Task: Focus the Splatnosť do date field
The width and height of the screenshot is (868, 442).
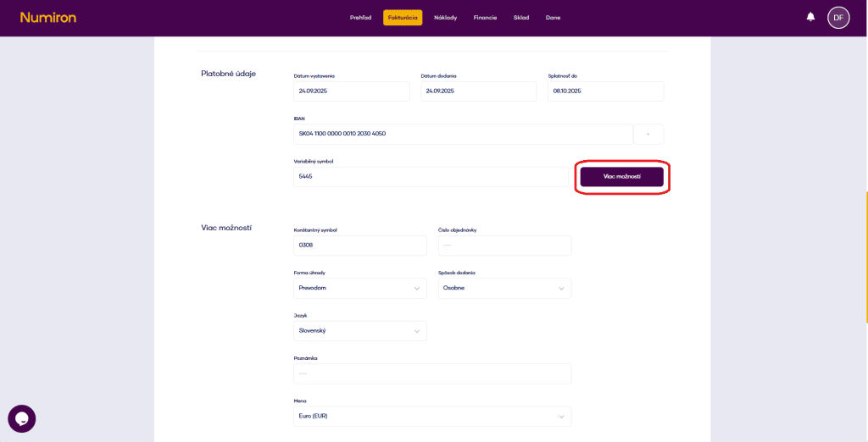Action: [x=605, y=91]
